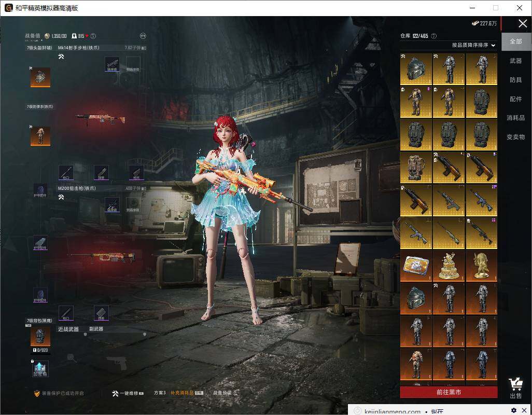
Task: Click the .408子弹 ammo label
Action: tap(135, 188)
